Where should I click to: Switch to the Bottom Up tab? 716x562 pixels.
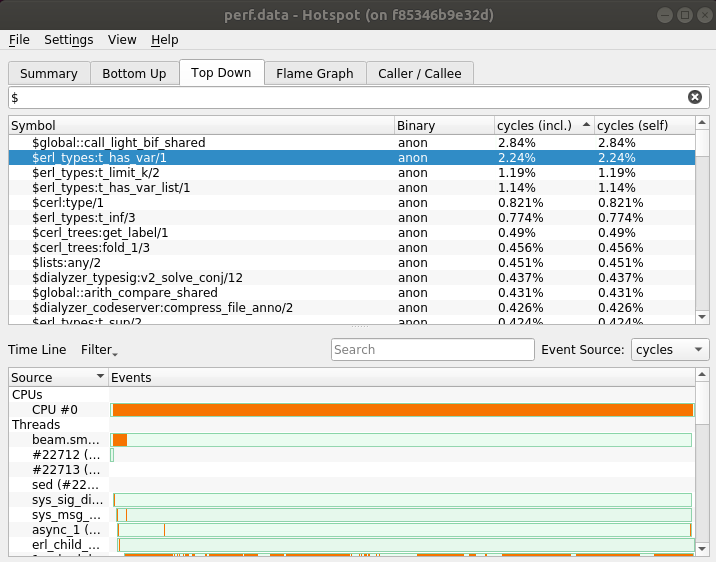click(x=134, y=73)
